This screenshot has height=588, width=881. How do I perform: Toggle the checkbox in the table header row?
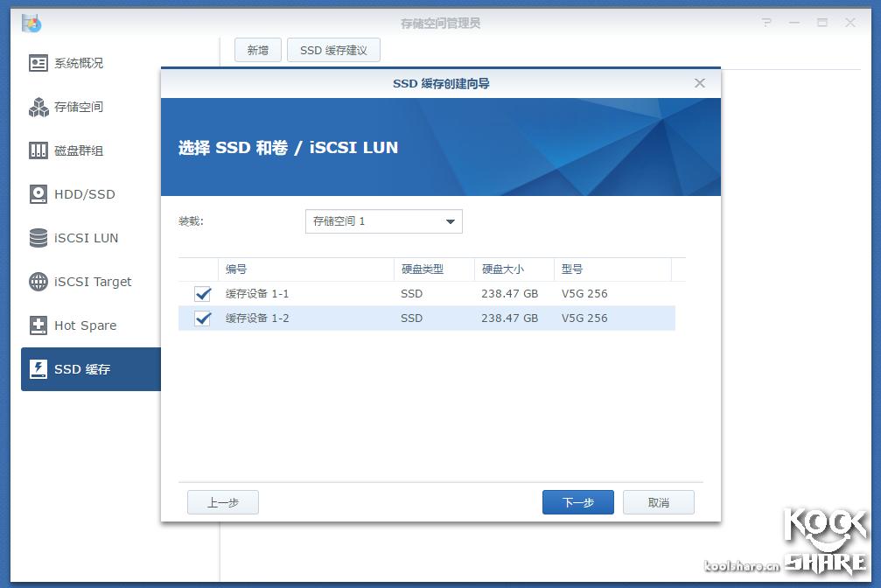(x=202, y=269)
